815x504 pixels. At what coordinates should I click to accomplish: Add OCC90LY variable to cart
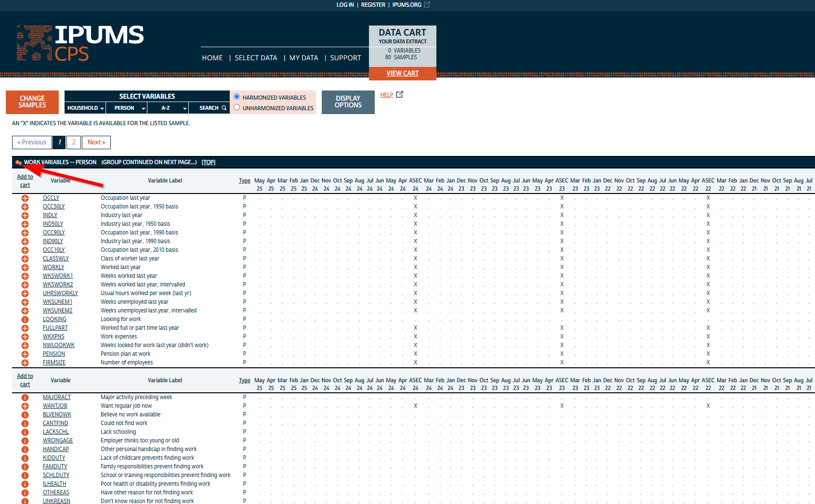click(x=25, y=233)
